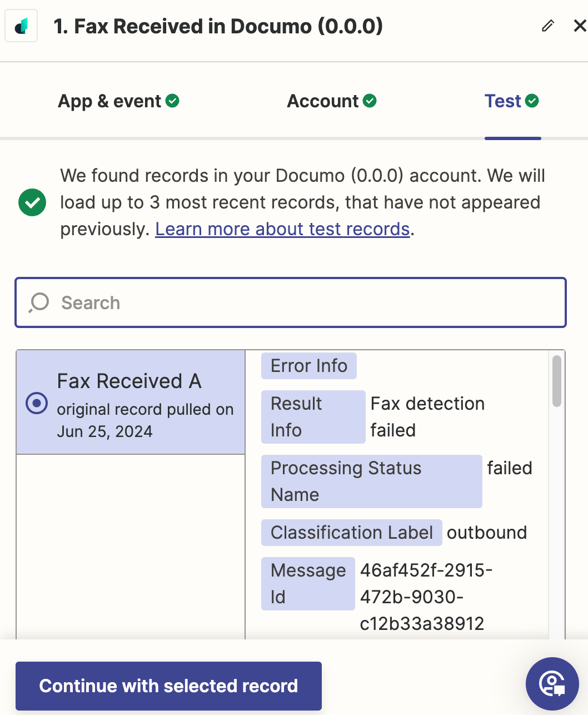Screen dimensions: 588x715
Task: Click Continue with selected record button
Action: point(168,686)
